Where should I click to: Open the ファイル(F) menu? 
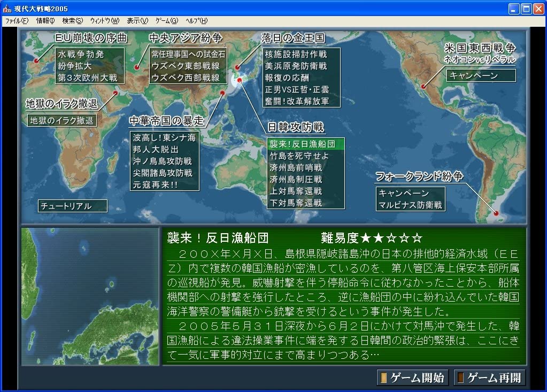coord(17,21)
